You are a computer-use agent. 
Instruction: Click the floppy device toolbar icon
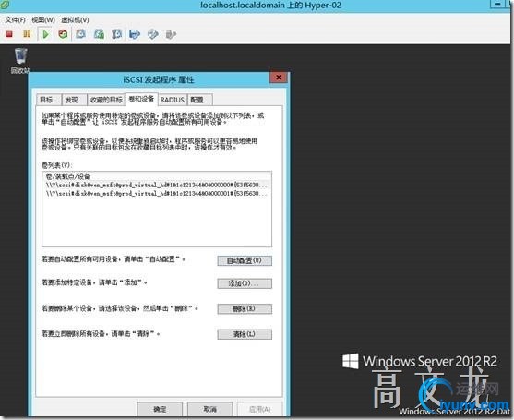tap(135, 34)
